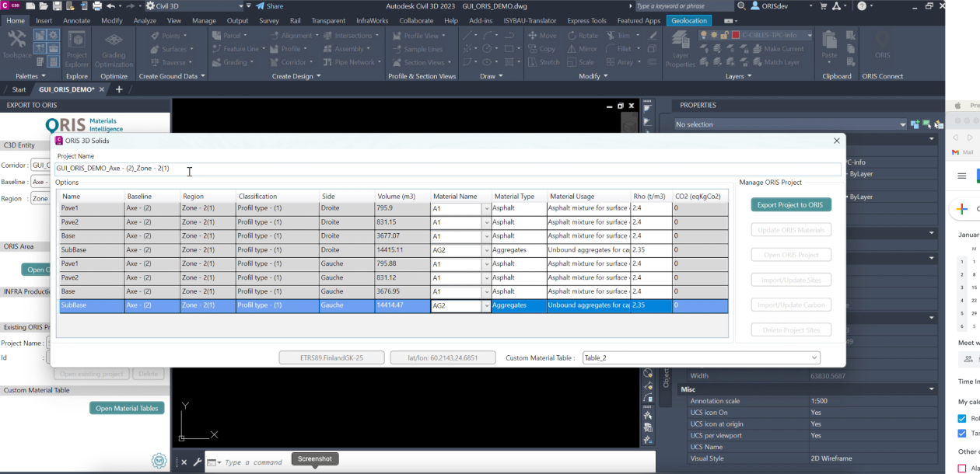Viewport: 980px width, 474px height.
Task: Click the Plot printer icon in quick access toolbar
Action: click(x=97, y=5)
